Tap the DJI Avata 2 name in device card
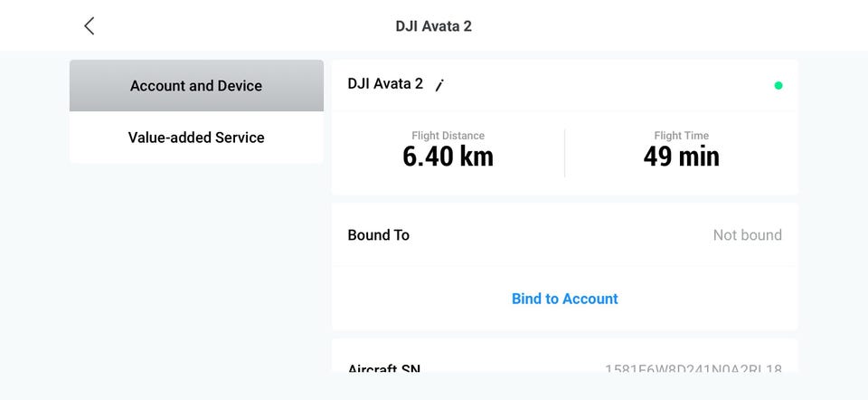Image resolution: width=868 pixels, height=400 pixels. (x=385, y=84)
